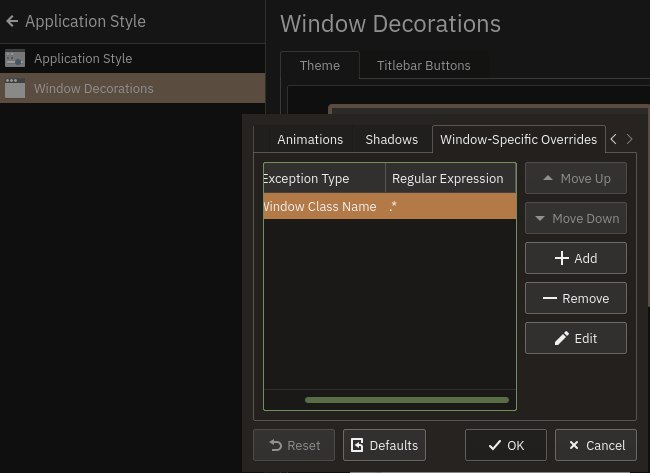This screenshot has height=473, width=650.
Task: Click the '.*' regular expression cell
Action: click(451, 206)
